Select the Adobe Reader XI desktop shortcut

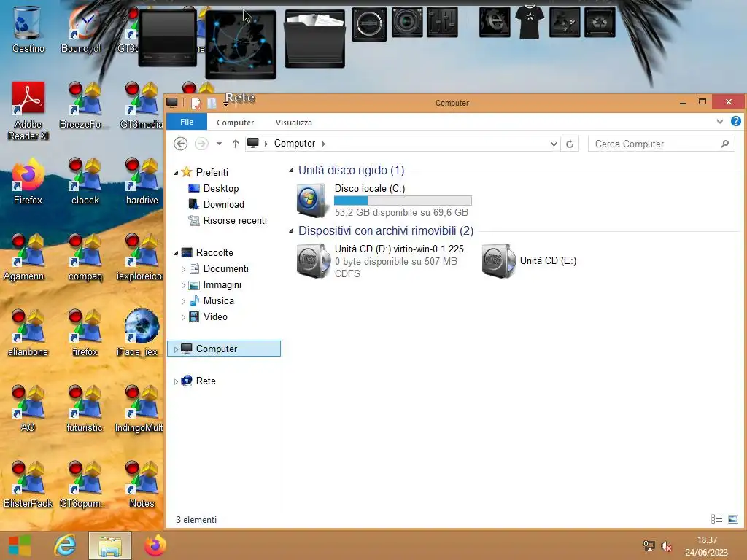click(28, 111)
